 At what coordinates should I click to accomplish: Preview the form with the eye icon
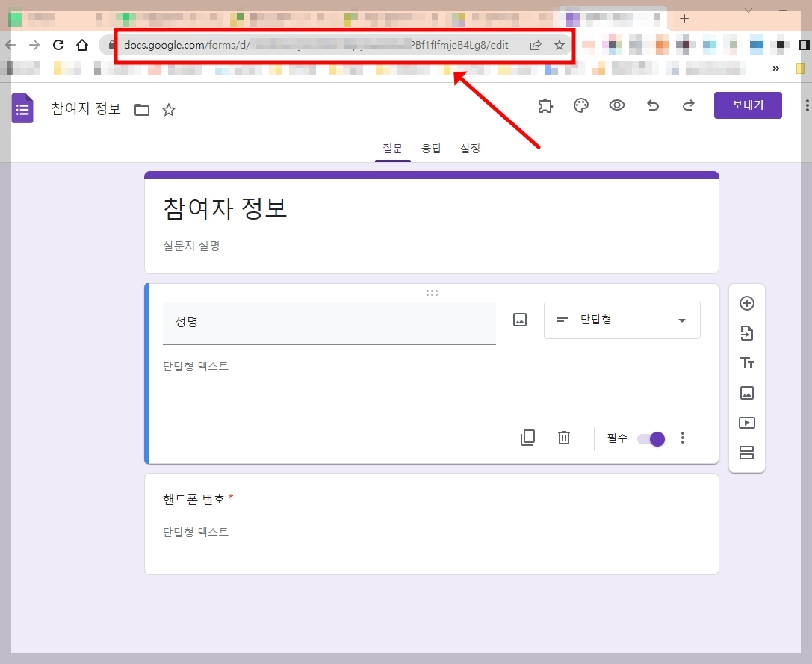[x=617, y=105]
